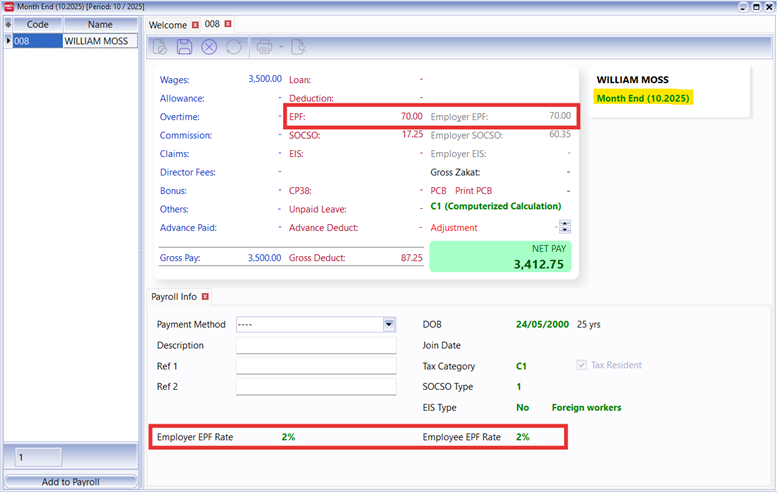Click the Adjustment spinner up arrow
Screen dimensions: 777x492
(x=565, y=224)
